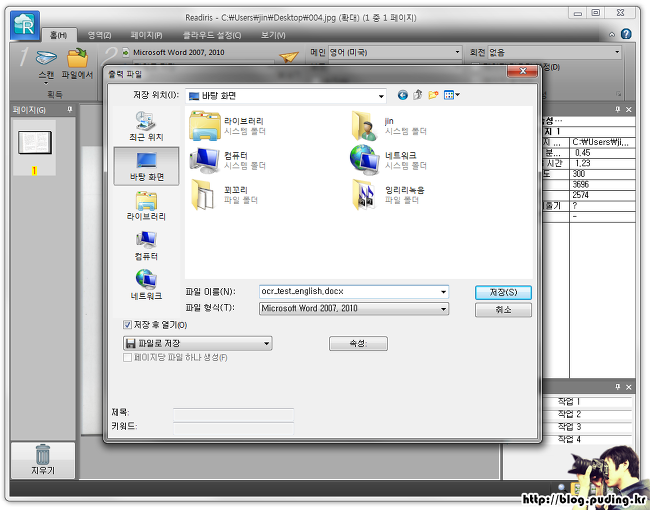Toggle One file per page (페이지당 파일) checkbox
Screen dimensions: 650x510
tap(128, 357)
